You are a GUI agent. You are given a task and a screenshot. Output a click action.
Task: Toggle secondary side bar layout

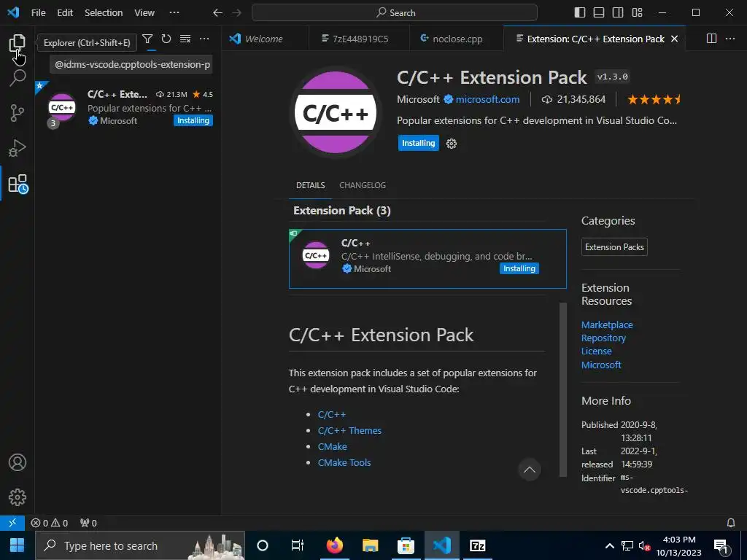618,12
